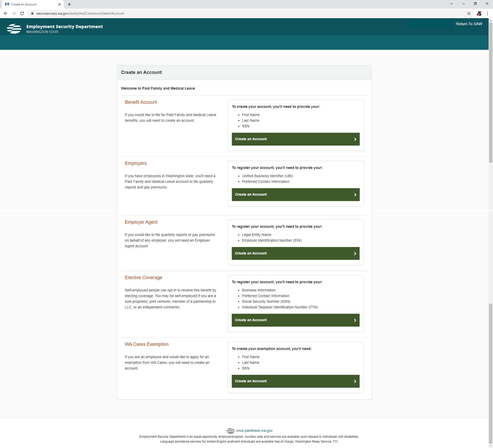
Task: Open the Chrome three-dot menu
Action: [x=487, y=14]
